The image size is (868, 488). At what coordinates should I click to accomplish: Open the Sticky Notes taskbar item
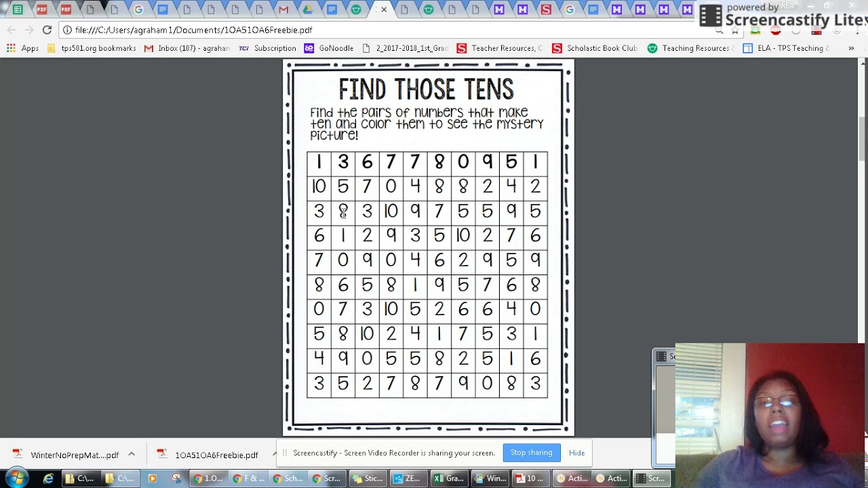click(x=367, y=479)
